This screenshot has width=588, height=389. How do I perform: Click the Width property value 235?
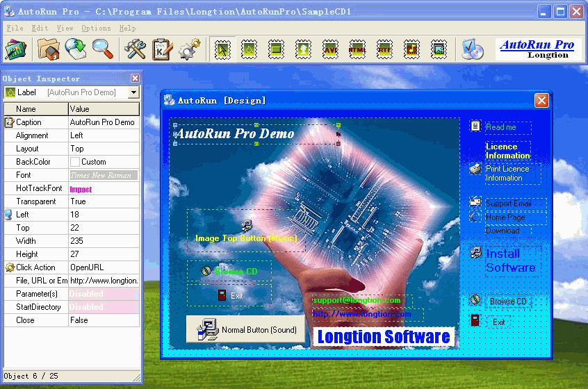pyautogui.click(x=104, y=241)
